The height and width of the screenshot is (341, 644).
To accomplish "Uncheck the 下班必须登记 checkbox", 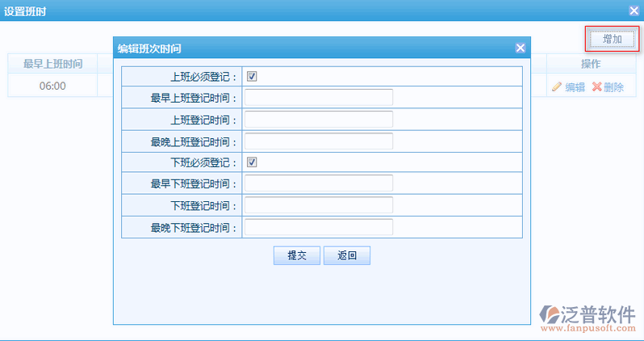I will pyautogui.click(x=252, y=162).
